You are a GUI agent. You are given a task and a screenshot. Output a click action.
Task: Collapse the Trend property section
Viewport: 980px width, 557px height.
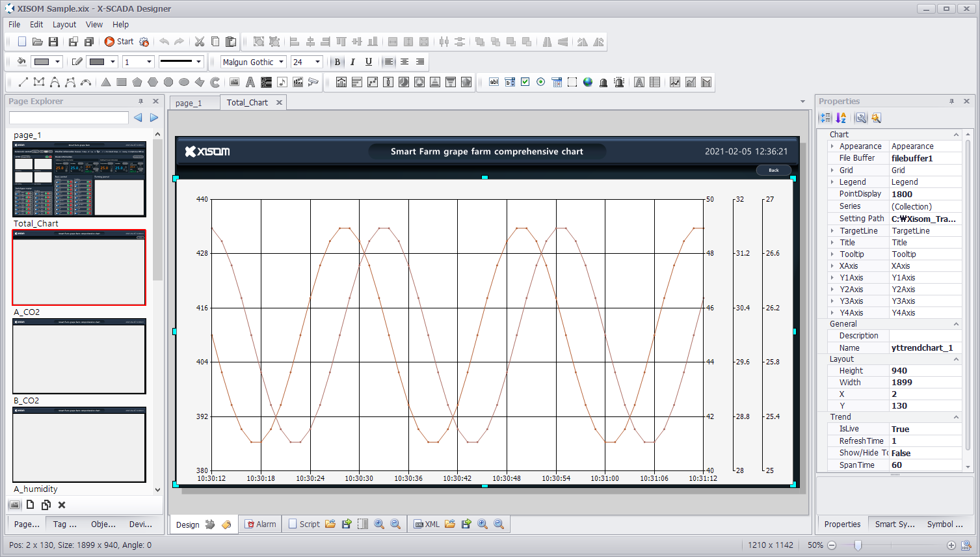(956, 417)
